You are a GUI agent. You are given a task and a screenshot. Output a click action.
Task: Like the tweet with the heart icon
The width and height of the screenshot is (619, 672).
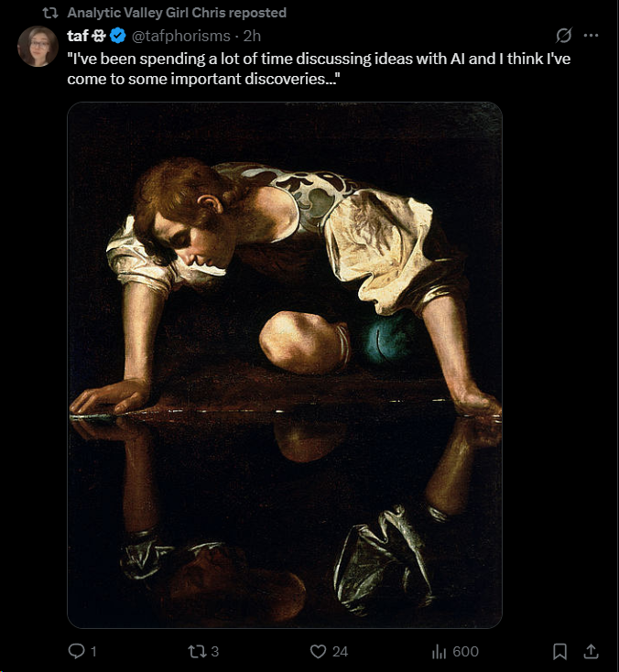coord(319,651)
